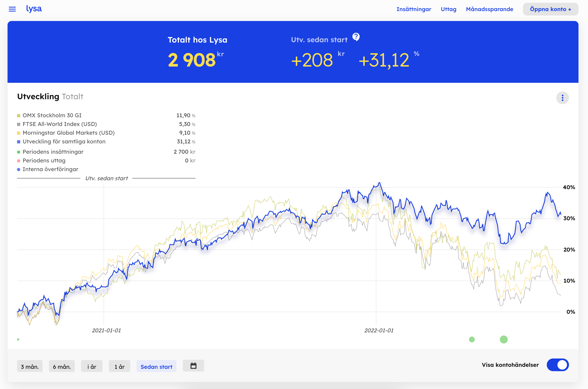Click the 11,90 % OMX value
Viewport: 588px width, 389px height.
coord(186,115)
